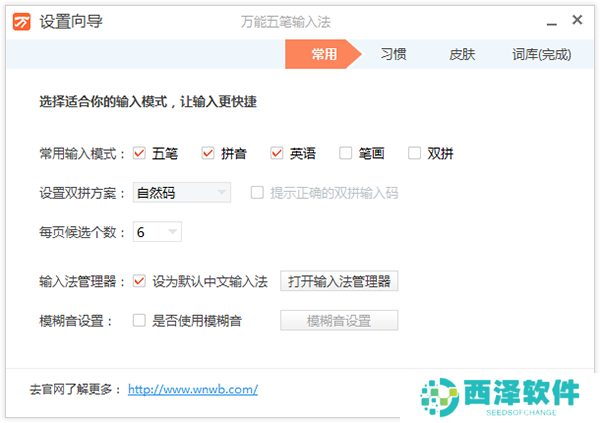Image resolution: width=600 pixels, height=423 pixels.
Task: Open the http://www.wnwb.com/ link
Action: coord(193,389)
